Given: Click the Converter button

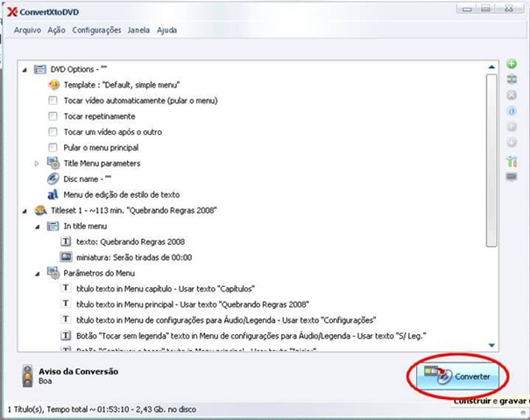Looking at the screenshot, I should (x=457, y=376).
